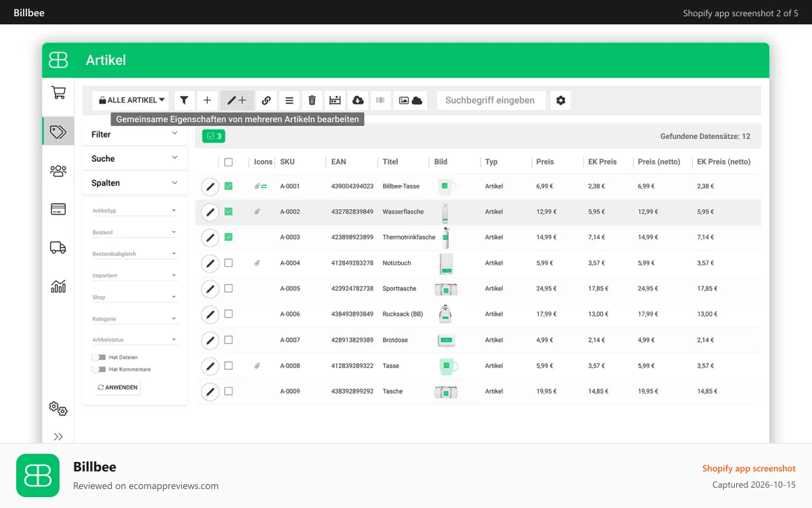Open the Shop filter dropdown

[x=134, y=297]
